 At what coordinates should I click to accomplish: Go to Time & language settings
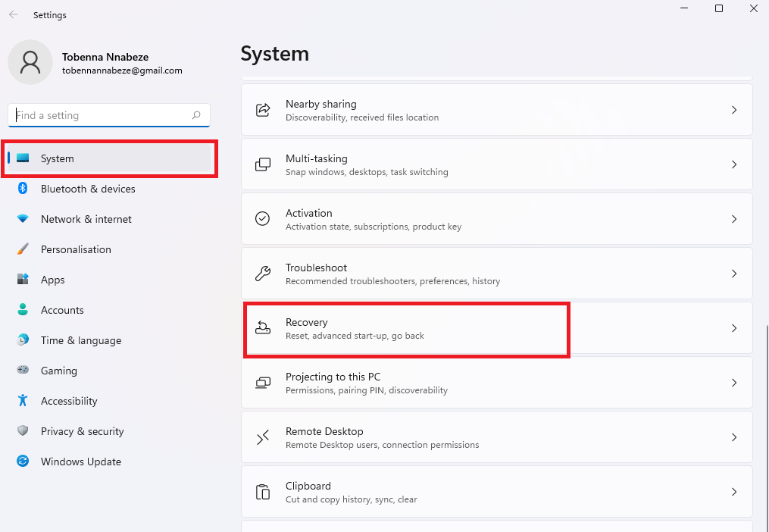coord(80,340)
